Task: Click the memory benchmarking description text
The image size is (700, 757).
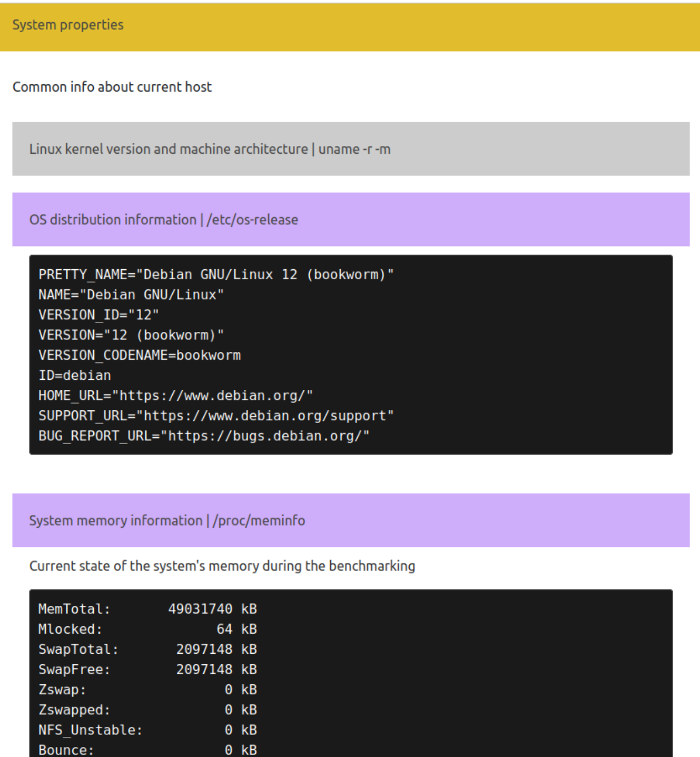Action: pos(222,566)
